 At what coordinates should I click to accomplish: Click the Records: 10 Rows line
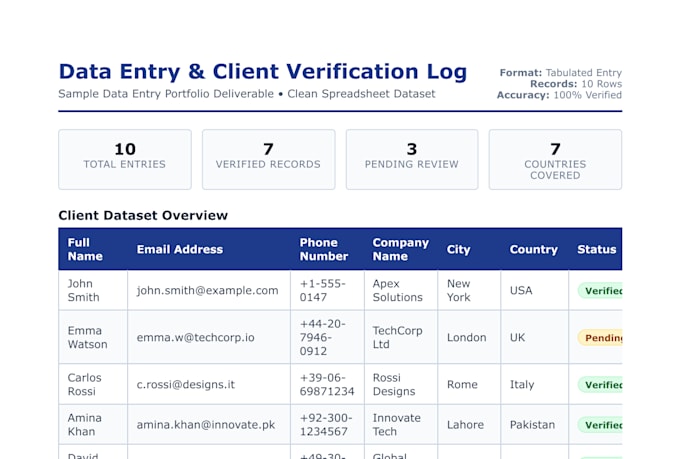(x=576, y=84)
